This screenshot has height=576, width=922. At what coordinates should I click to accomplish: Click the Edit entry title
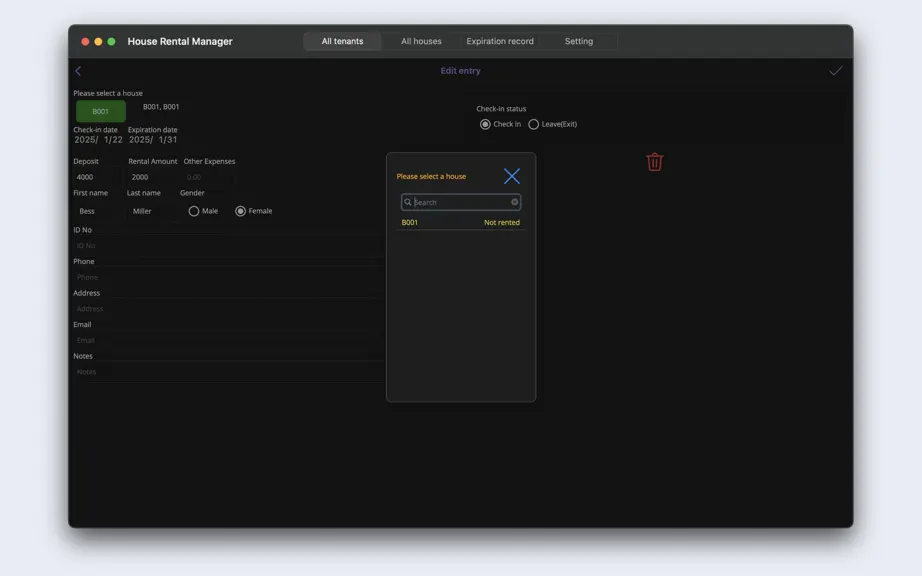click(460, 71)
